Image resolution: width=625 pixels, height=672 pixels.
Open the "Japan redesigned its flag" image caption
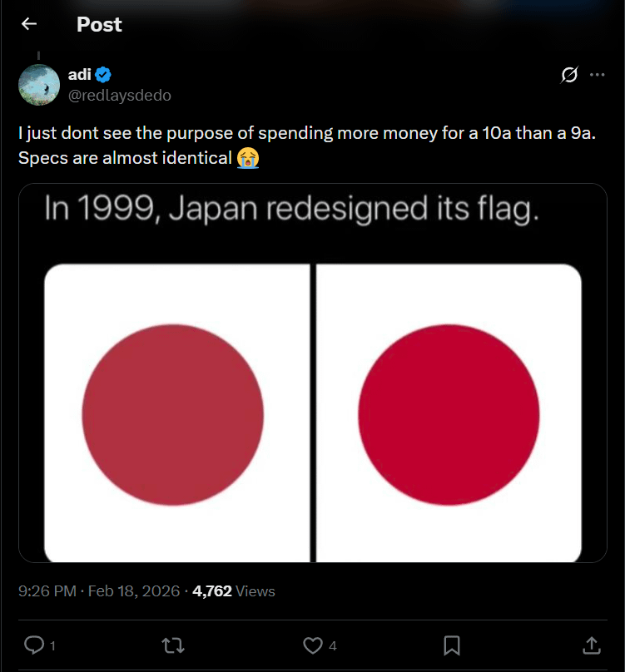(x=291, y=209)
